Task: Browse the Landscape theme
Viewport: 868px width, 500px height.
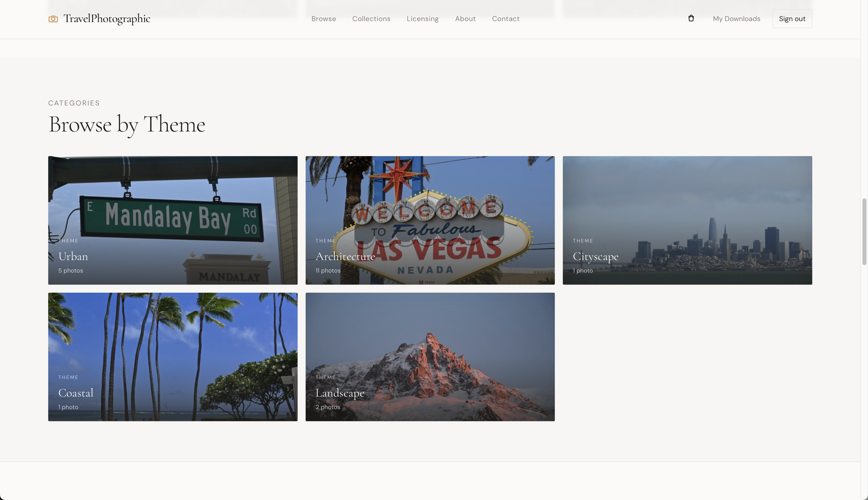Action: click(429, 356)
